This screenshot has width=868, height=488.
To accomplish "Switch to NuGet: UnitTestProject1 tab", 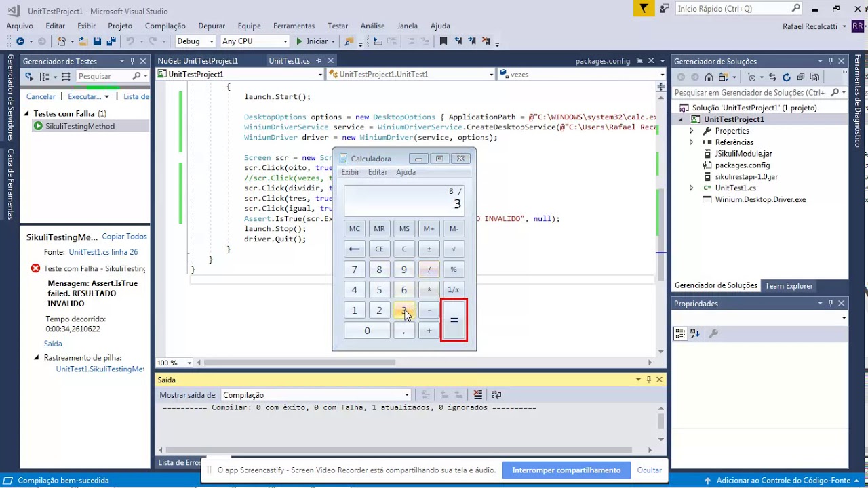I will [197, 61].
